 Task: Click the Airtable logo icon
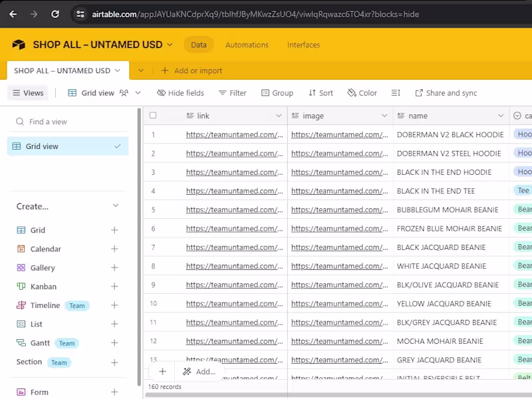coord(19,45)
